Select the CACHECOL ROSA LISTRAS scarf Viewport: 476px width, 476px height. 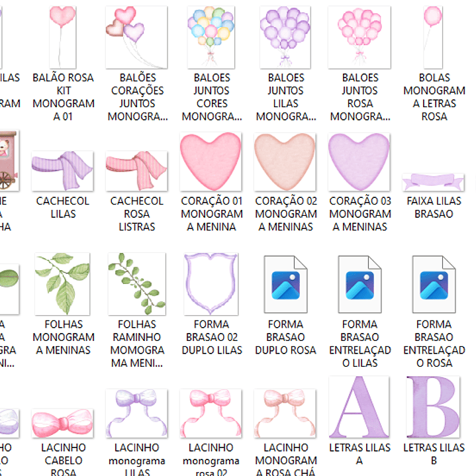pyautogui.click(x=136, y=171)
